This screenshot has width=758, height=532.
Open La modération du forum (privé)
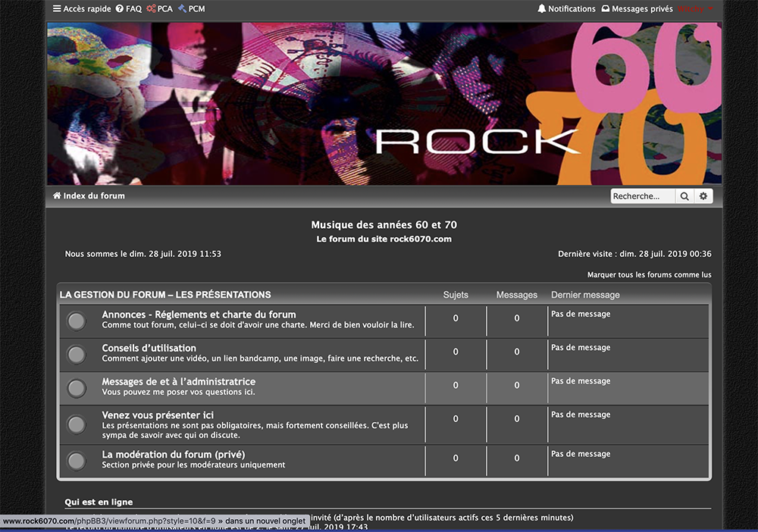tap(174, 454)
